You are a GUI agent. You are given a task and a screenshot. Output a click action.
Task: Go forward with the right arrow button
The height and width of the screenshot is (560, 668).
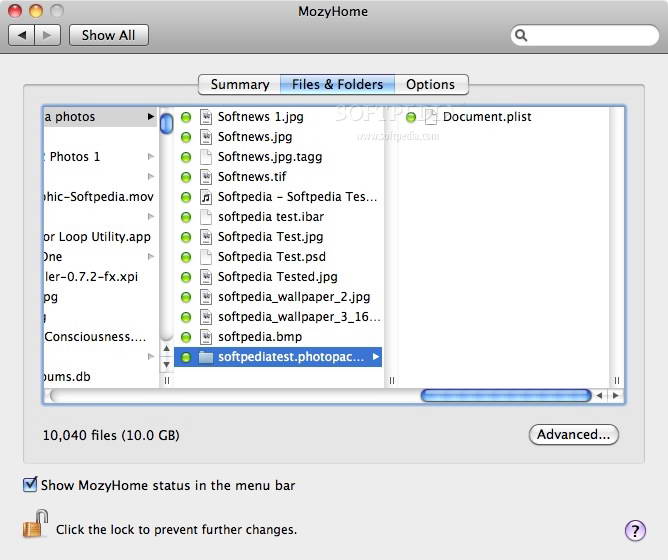47,35
